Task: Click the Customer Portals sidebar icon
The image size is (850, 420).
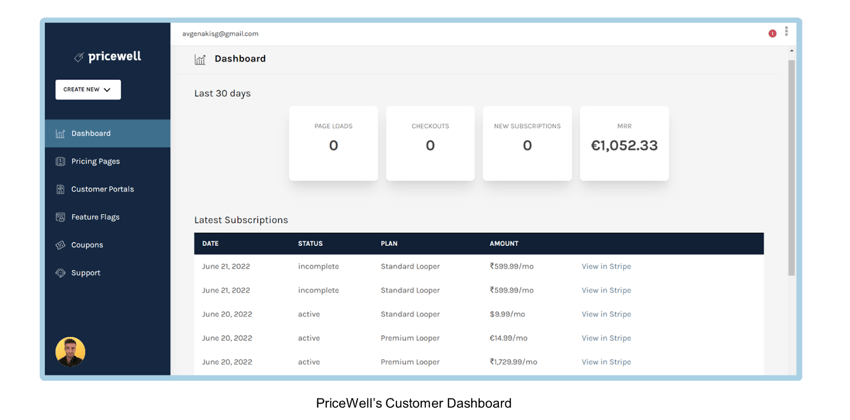Action: point(61,189)
